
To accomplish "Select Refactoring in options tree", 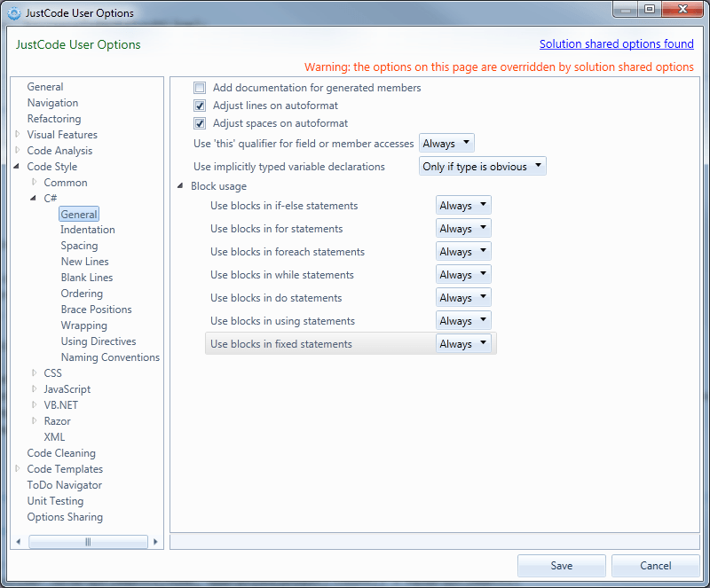I will (54, 119).
